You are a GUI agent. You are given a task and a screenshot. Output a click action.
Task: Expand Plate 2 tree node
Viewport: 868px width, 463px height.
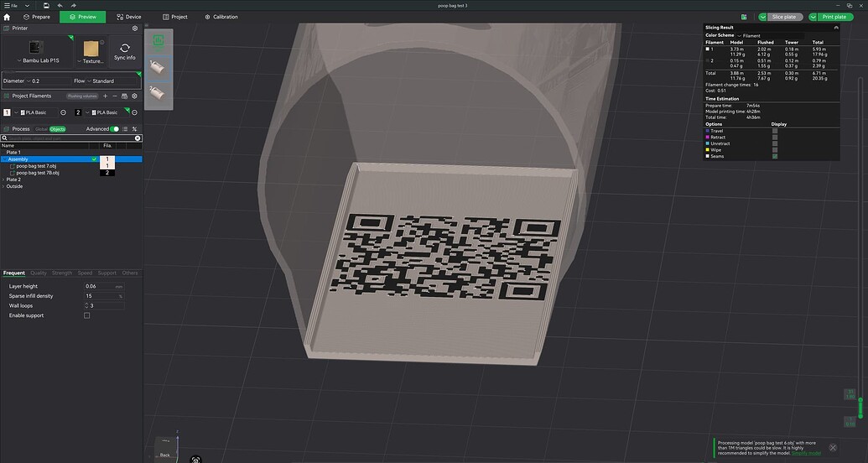(x=3, y=179)
